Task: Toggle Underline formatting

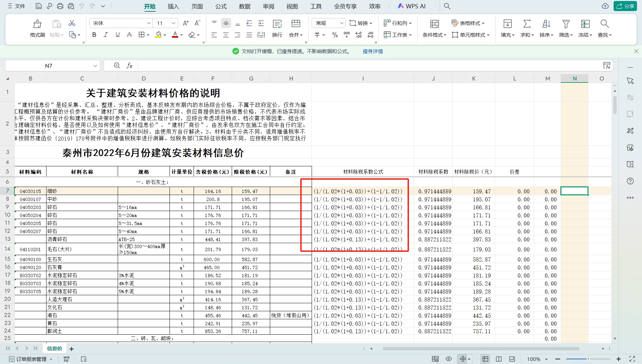Action: pos(117,35)
